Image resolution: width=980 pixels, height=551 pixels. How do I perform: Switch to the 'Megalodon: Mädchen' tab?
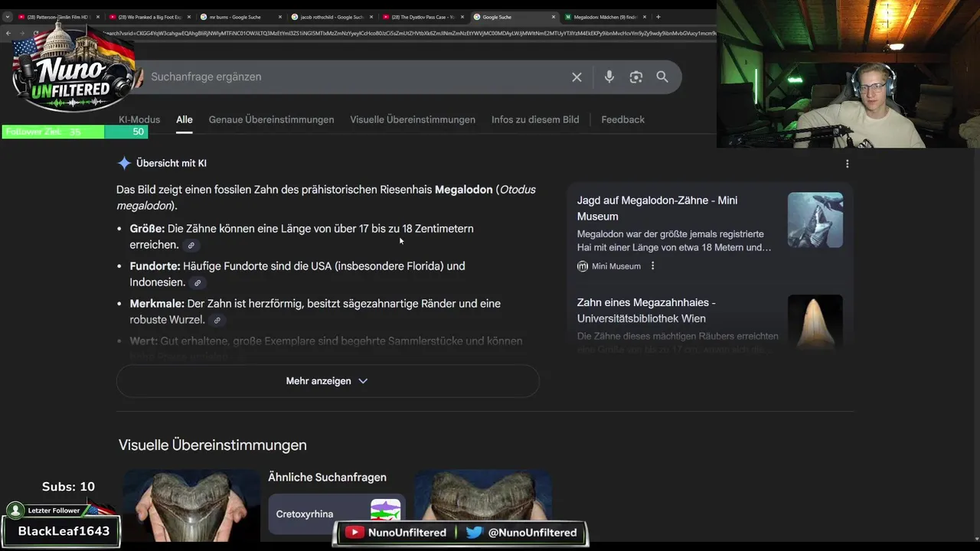(x=605, y=17)
